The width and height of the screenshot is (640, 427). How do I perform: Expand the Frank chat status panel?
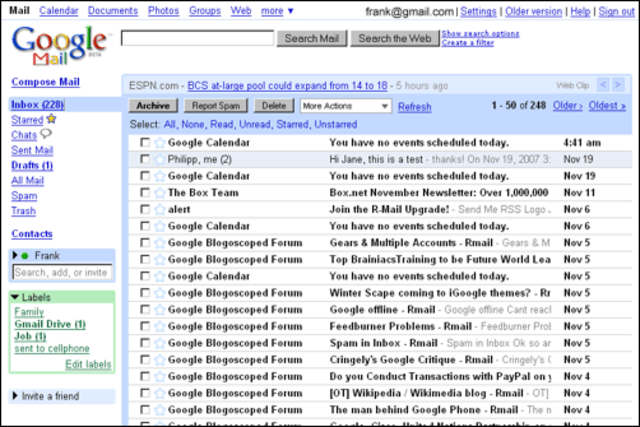click(x=15, y=256)
